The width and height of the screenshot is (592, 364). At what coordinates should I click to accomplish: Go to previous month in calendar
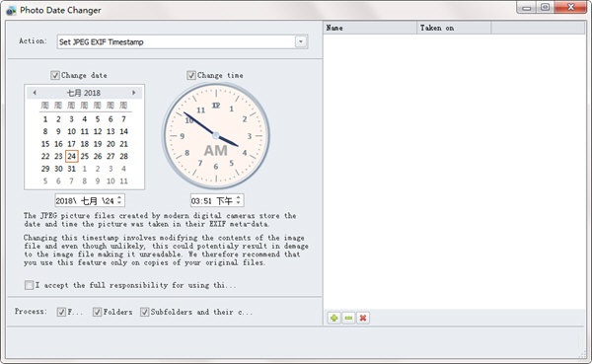(35, 93)
